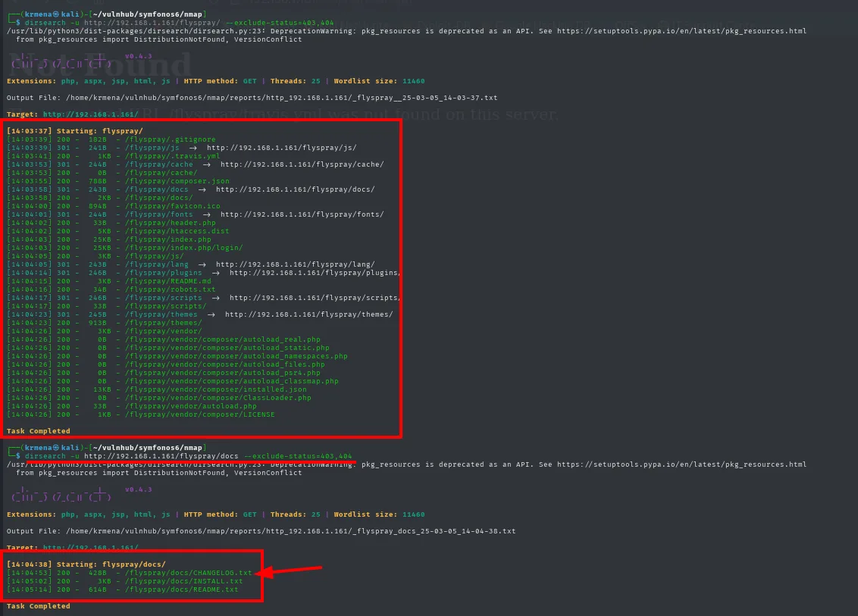Viewport: 858px width, 616px height.
Task: Click the autoload_static.php result path
Action: point(227,348)
